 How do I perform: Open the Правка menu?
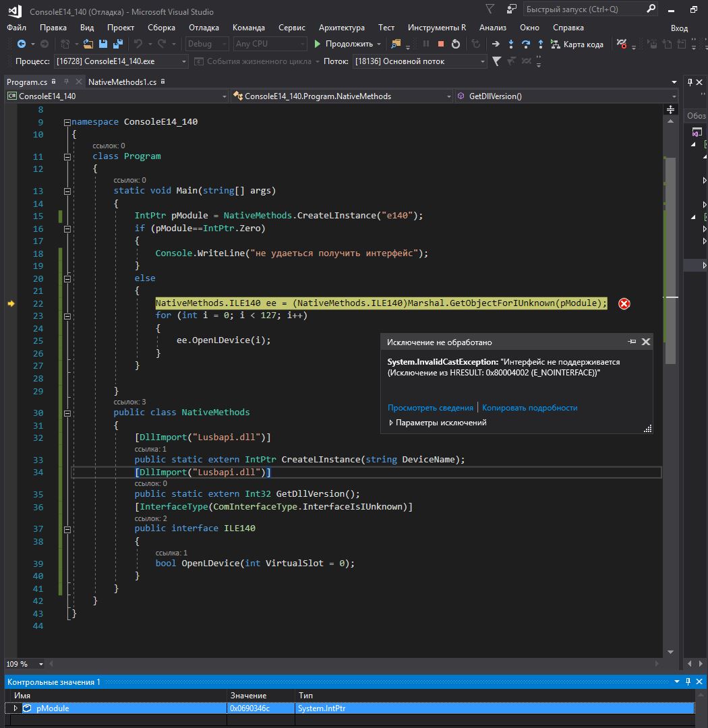pyautogui.click(x=53, y=28)
